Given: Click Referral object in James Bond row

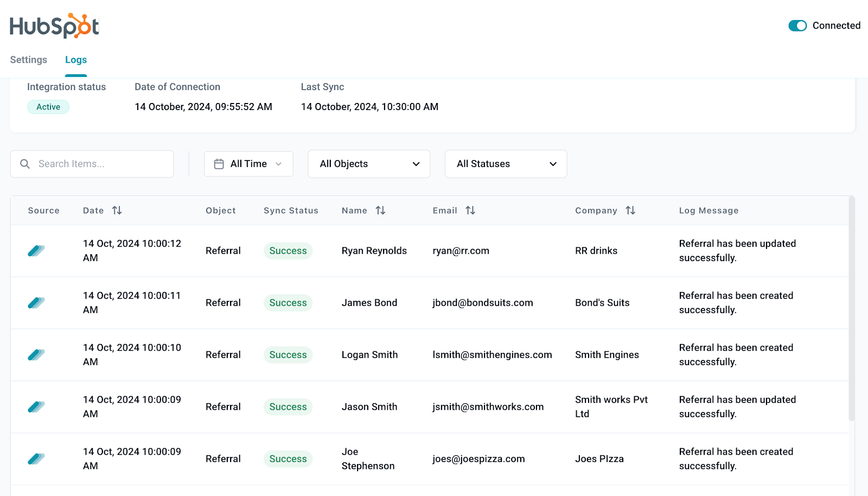Looking at the screenshot, I should click(x=223, y=302).
